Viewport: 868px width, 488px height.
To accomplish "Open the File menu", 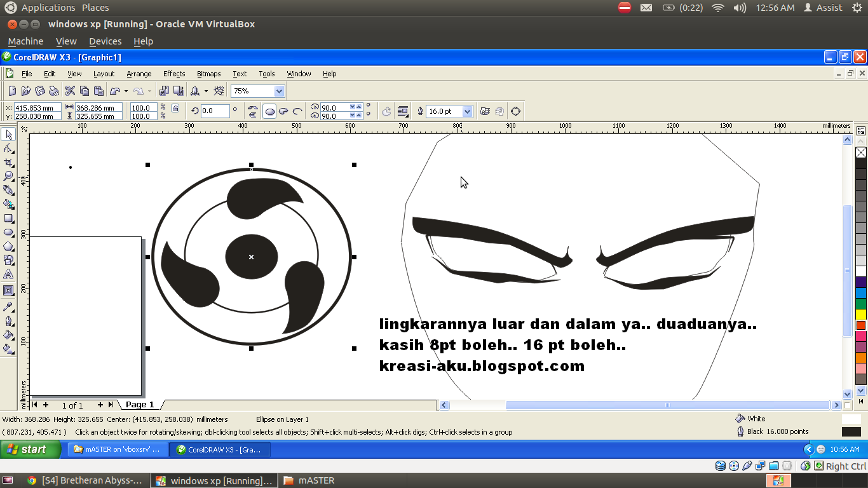I will (x=27, y=74).
